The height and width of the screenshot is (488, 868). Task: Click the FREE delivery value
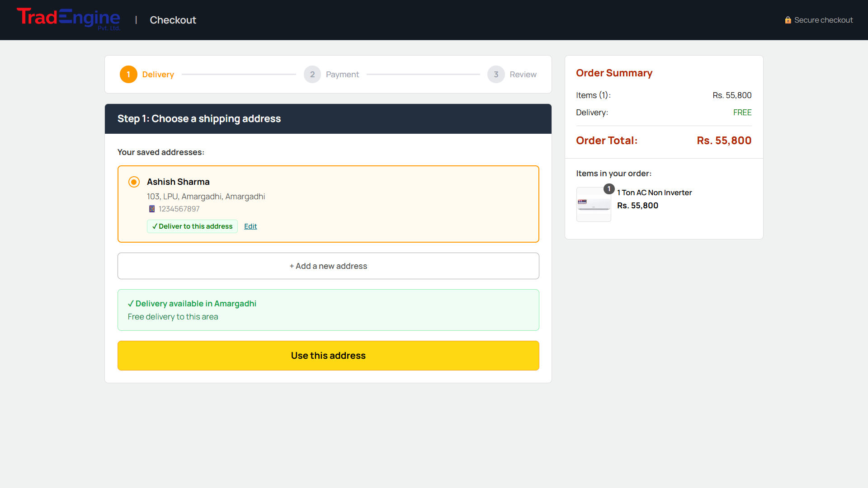coord(742,113)
